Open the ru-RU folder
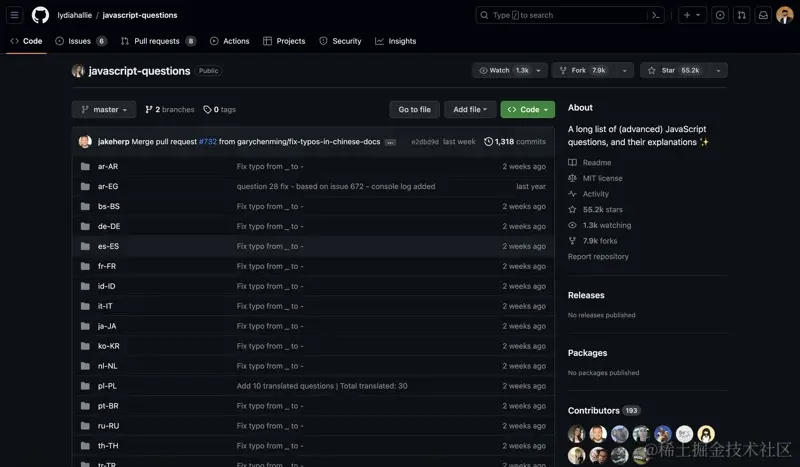Viewport: 800px width, 467px height. (x=108, y=426)
